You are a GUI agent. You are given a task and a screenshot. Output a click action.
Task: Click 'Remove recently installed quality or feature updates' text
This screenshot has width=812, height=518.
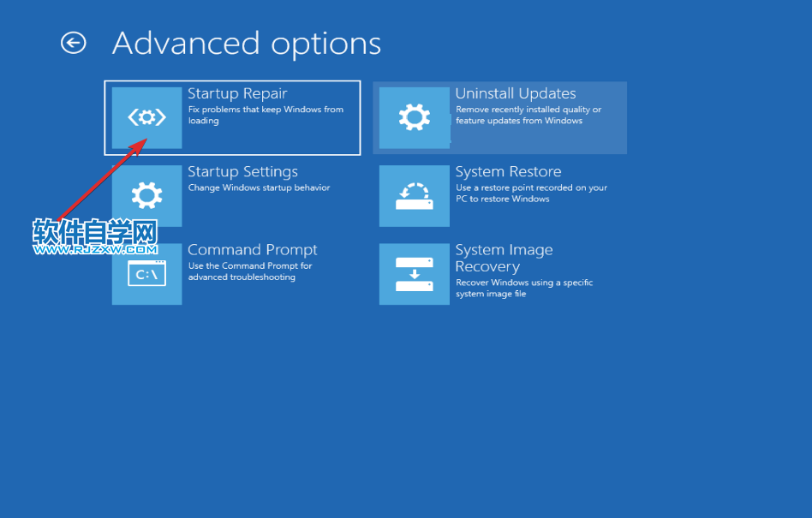[528, 115]
